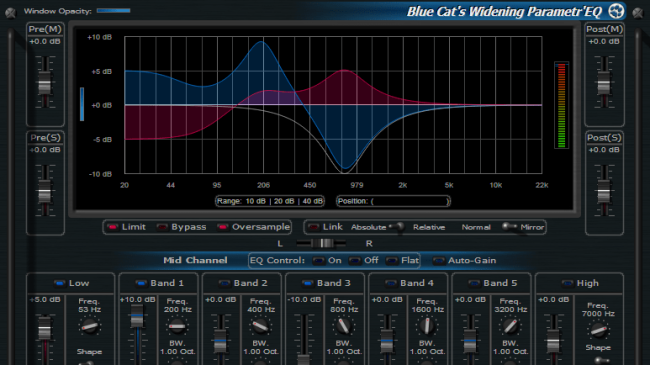Click the Band 4 1600 Hz value
Viewport: 650px width, 365px height.
pyautogui.click(x=427, y=310)
